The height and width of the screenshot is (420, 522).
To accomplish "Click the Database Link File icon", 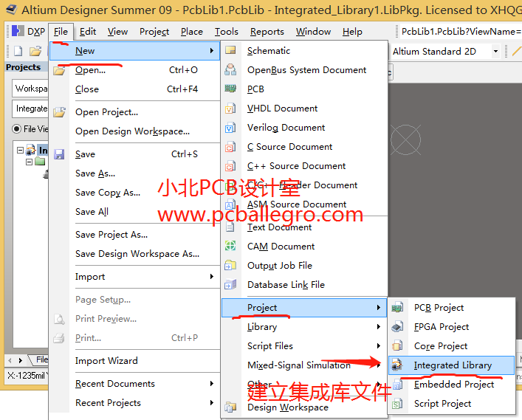I will click(230, 284).
